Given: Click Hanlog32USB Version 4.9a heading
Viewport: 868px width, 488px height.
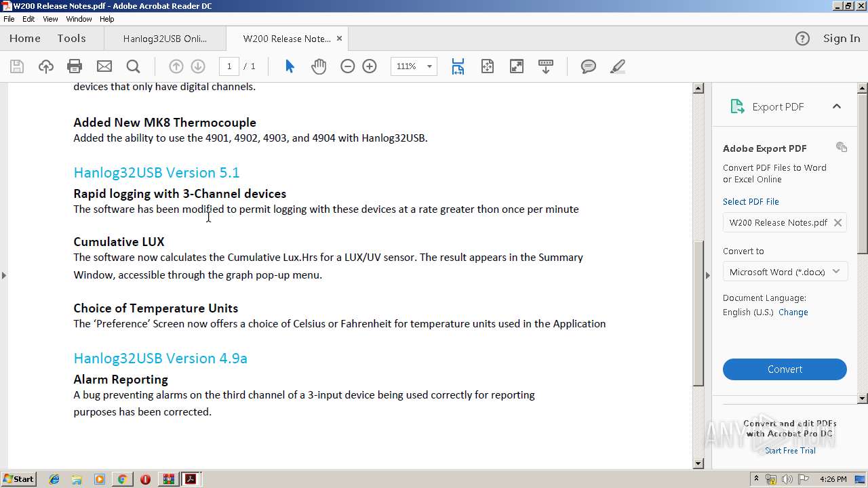Looking at the screenshot, I should pyautogui.click(x=160, y=358).
